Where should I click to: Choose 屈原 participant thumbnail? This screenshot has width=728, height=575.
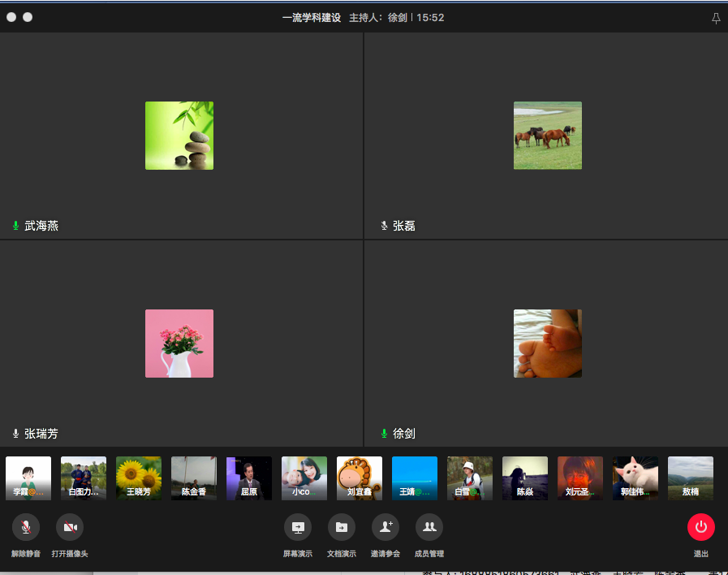click(x=249, y=478)
